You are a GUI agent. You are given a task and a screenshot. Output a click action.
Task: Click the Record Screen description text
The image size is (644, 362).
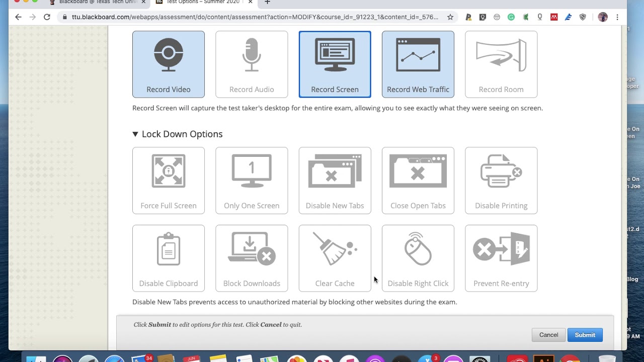coord(338,108)
